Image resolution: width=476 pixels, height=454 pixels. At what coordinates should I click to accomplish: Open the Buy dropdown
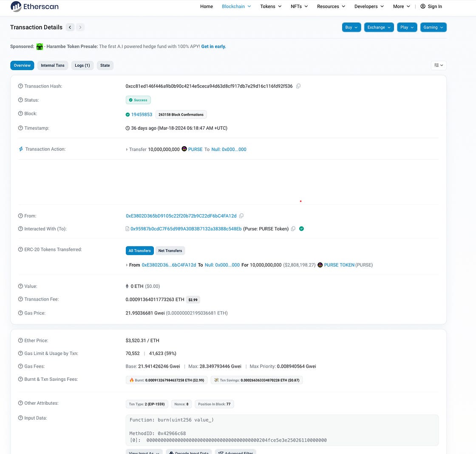[351, 27]
